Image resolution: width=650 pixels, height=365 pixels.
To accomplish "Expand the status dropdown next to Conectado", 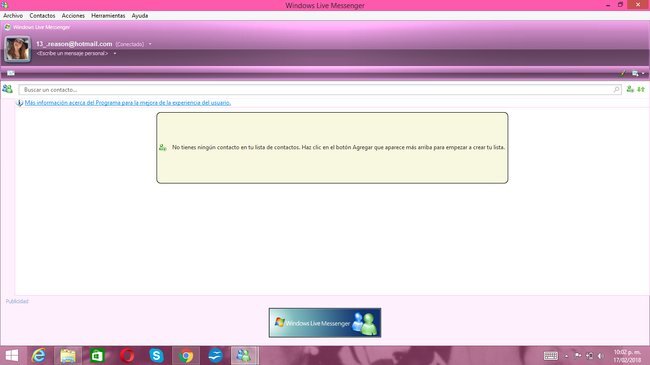I will (x=150, y=44).
